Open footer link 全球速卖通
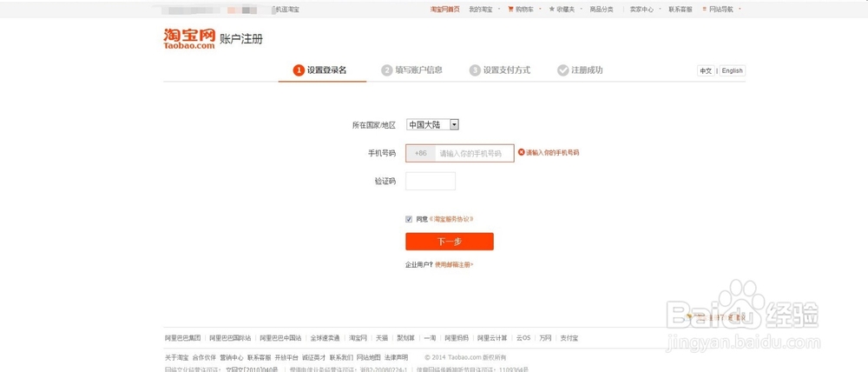This screenshot has width=868, height=372. 325,337
